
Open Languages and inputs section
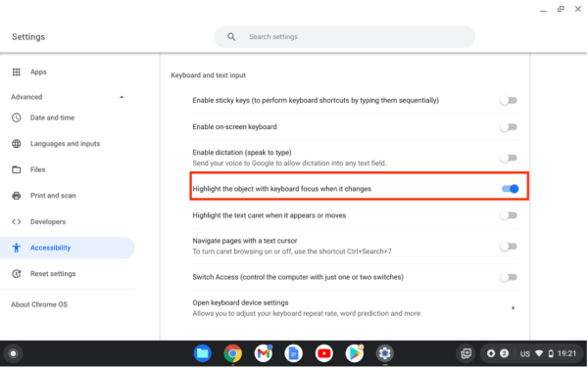click(x=65, y=144)
